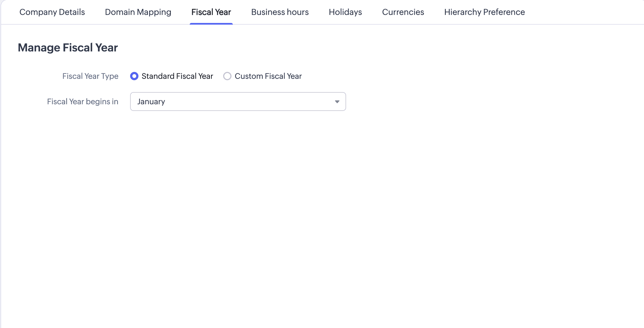Select the Fiscal Year tab
The image size is (644, 328).
click(211, 12)
